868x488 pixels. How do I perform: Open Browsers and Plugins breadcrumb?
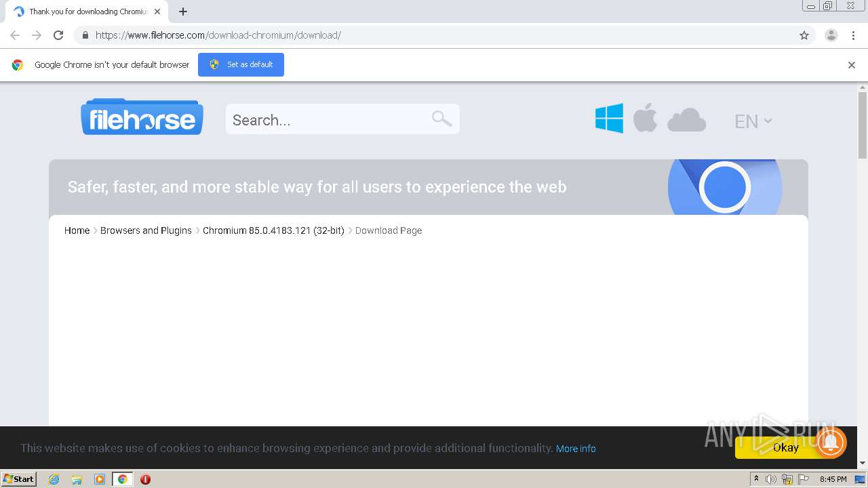(x=146, y=230)
